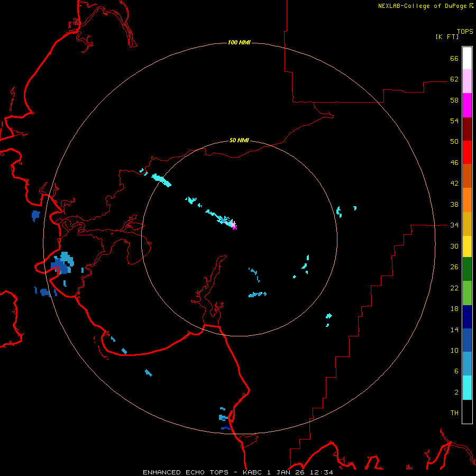The width and height of the screenshot is (476, 476).
Task: Click the "KABC" radar site identifier
Action: pos(253,472)
